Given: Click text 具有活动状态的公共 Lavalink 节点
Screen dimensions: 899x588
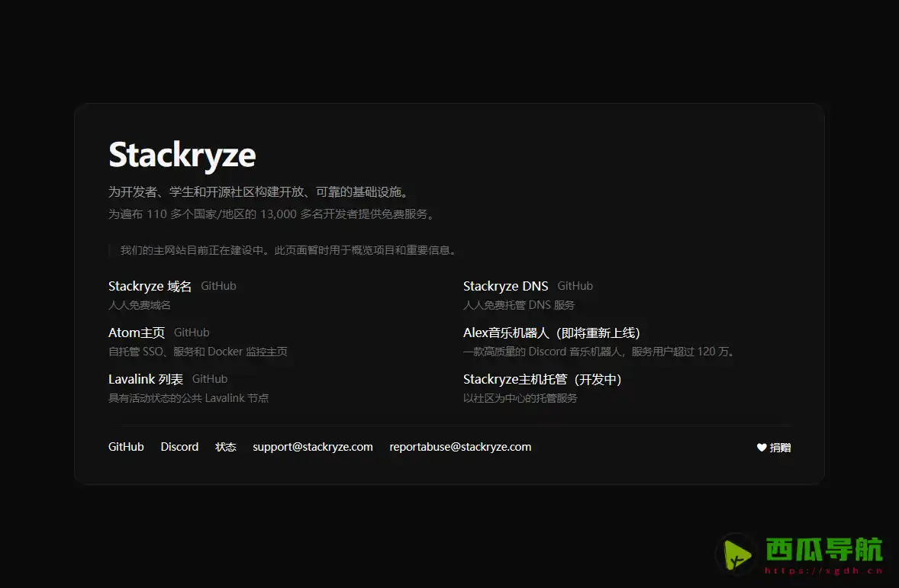Looking at the screenshot, I should tap(188, 398).
